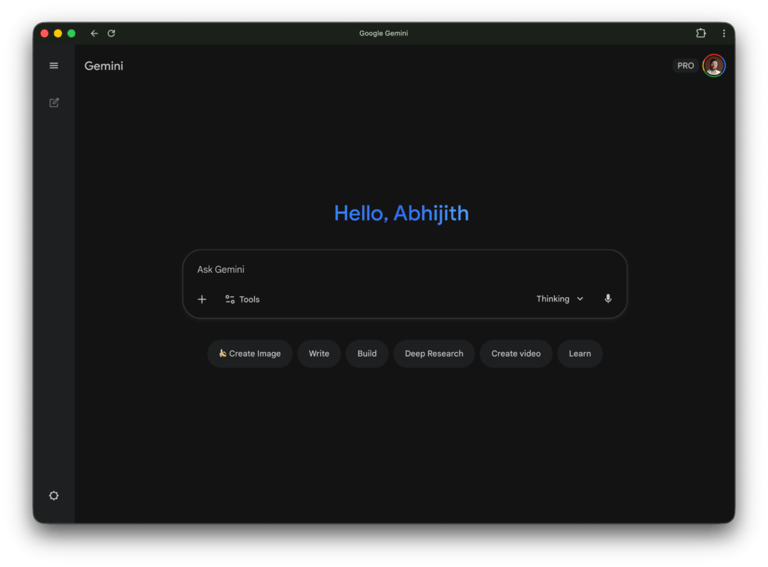
Task: Open the hamburger main menu
Action: pos(54,66)
